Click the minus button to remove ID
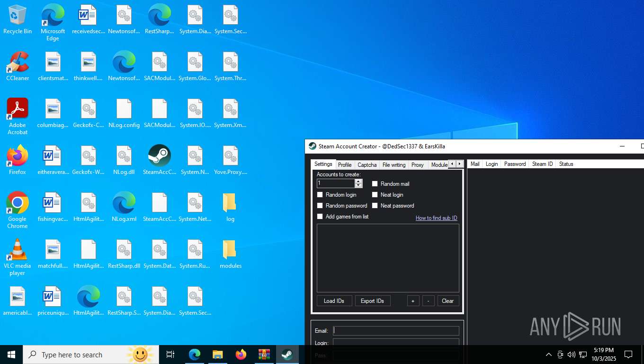The height and width of the screenshot is (364, 644). pos(428,301)
